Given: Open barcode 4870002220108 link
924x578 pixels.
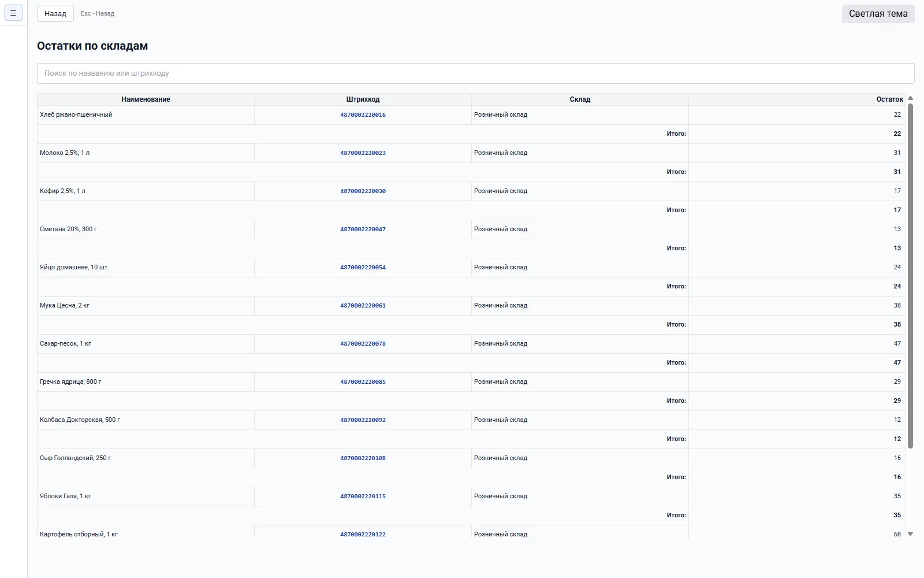Looking at the screenshot, I should 363,458.
